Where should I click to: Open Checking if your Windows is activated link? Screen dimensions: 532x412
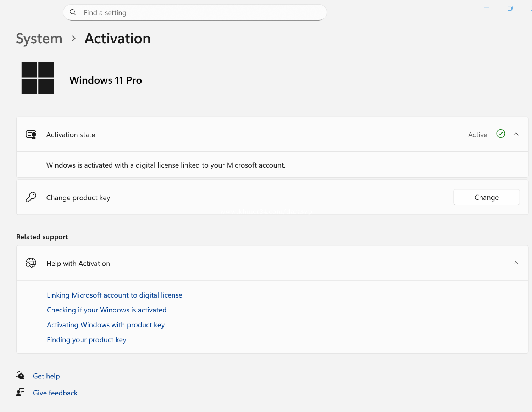point(106,310)
